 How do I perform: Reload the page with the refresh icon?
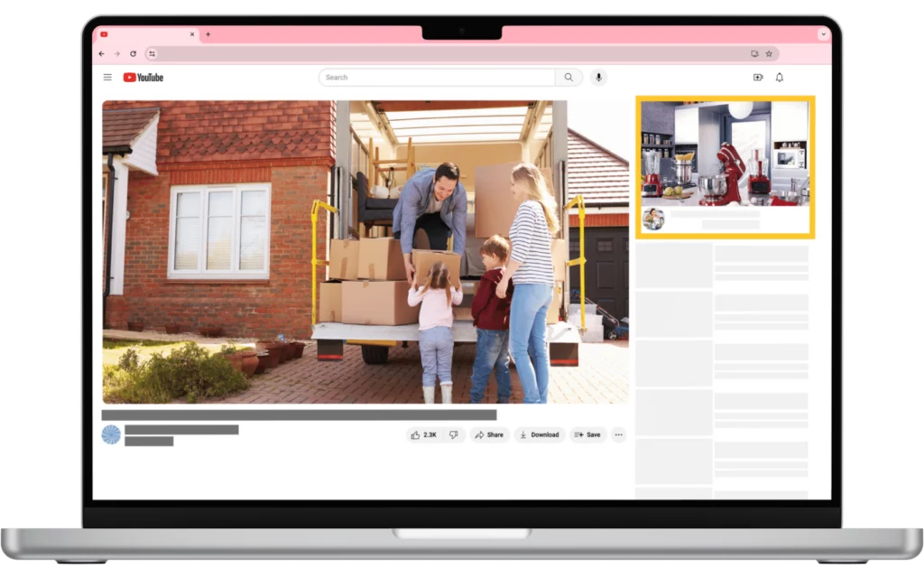point(133,53)
